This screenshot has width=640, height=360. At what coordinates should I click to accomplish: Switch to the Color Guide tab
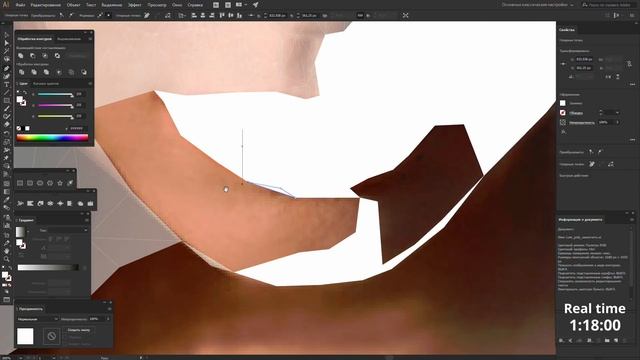[x=46, y=83]
